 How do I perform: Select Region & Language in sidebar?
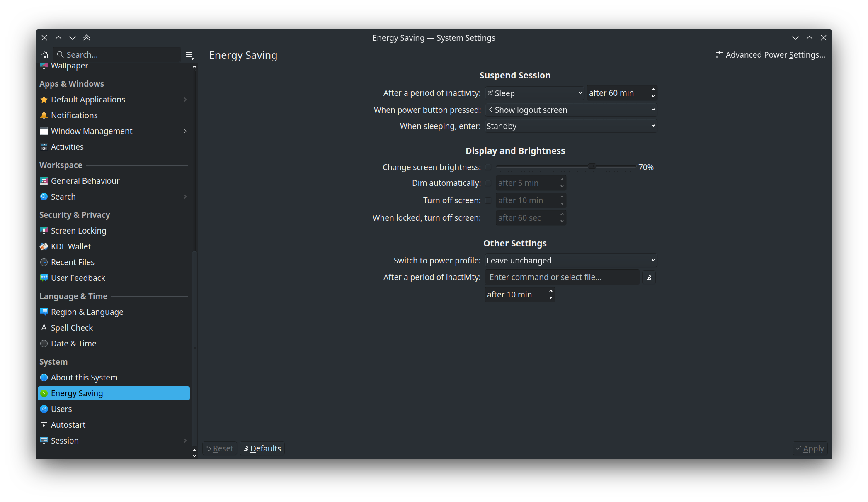tap(87, 312)
